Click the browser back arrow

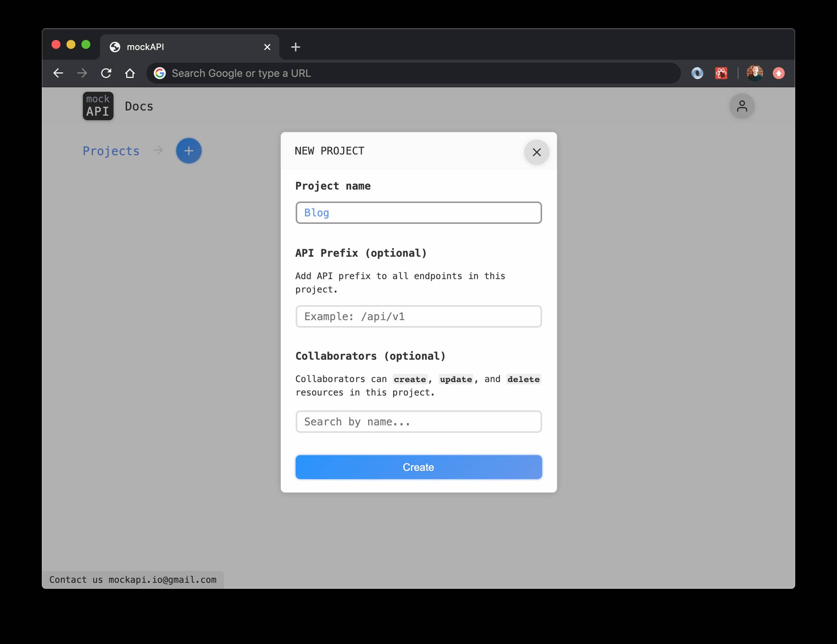(58, 73)
